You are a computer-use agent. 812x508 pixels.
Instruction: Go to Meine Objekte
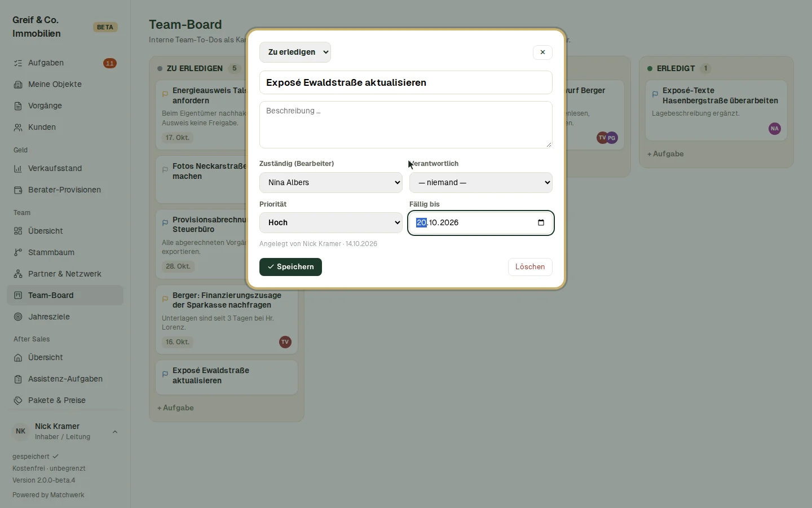(x=65, y=85)
